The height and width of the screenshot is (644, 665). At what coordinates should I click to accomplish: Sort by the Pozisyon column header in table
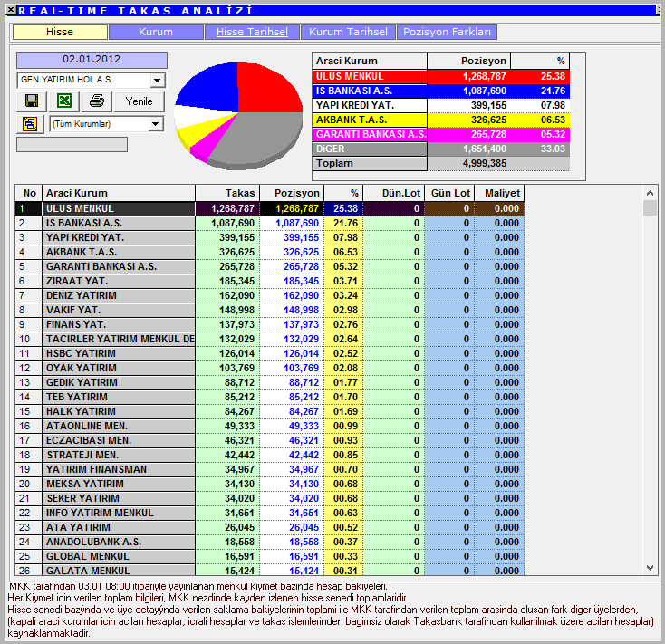click(293, 193)
